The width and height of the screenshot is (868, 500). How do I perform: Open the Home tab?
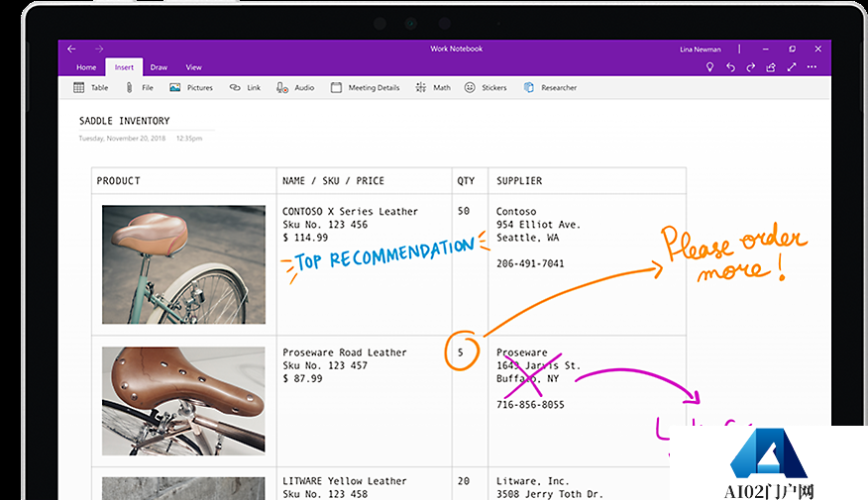(x=86, y=67)
